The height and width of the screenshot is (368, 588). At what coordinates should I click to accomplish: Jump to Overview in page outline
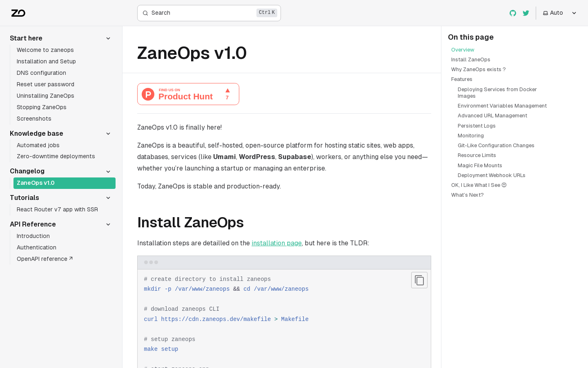(x=463, y=50)
